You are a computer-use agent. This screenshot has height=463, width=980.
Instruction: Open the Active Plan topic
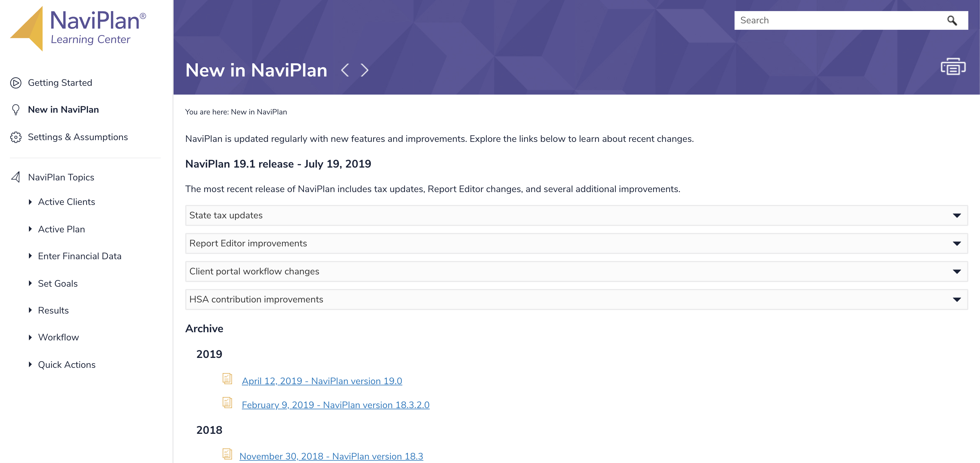[x=62, y=229]
